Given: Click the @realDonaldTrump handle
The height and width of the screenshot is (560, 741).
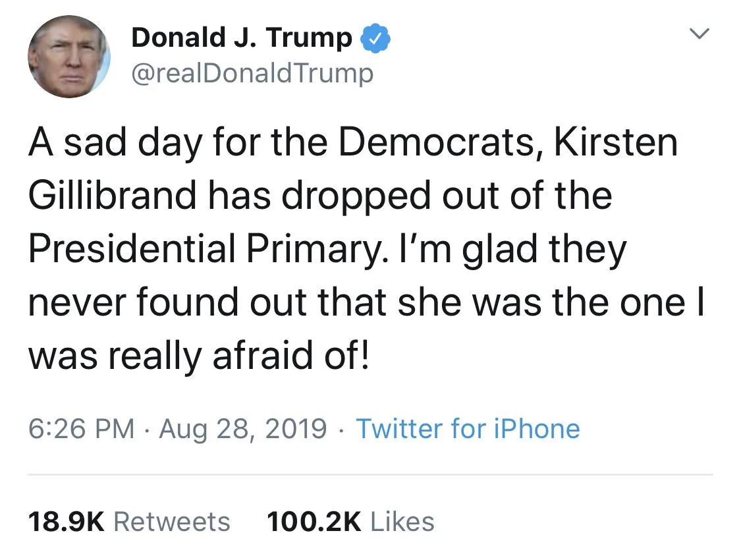Looking at the screenshot, I should click(x=252, y=73).
